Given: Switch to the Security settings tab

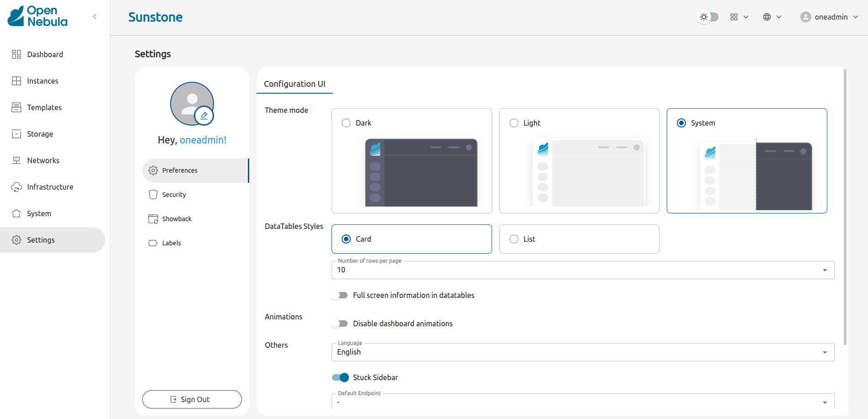Looking at the screenshot, I should tap(173, 194).
